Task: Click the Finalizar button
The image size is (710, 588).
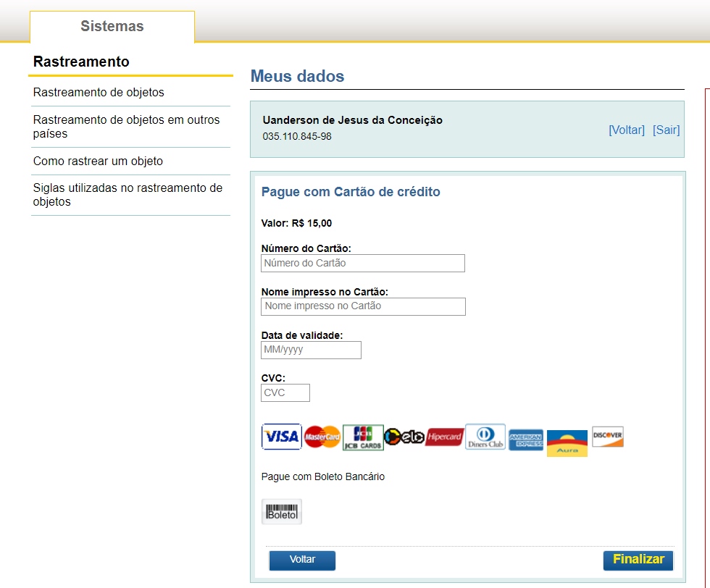Action: point(638,560)
